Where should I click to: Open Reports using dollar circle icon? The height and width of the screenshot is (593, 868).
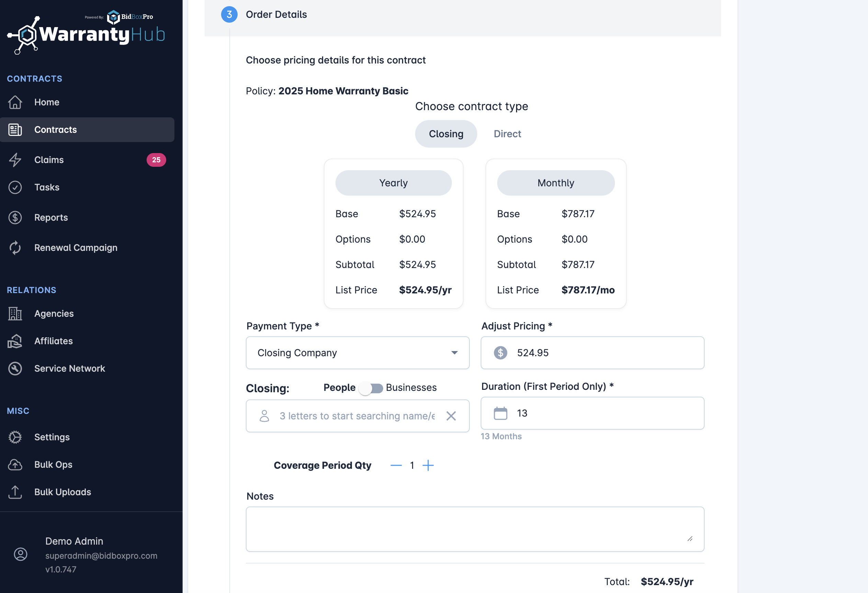click(15, 218)
